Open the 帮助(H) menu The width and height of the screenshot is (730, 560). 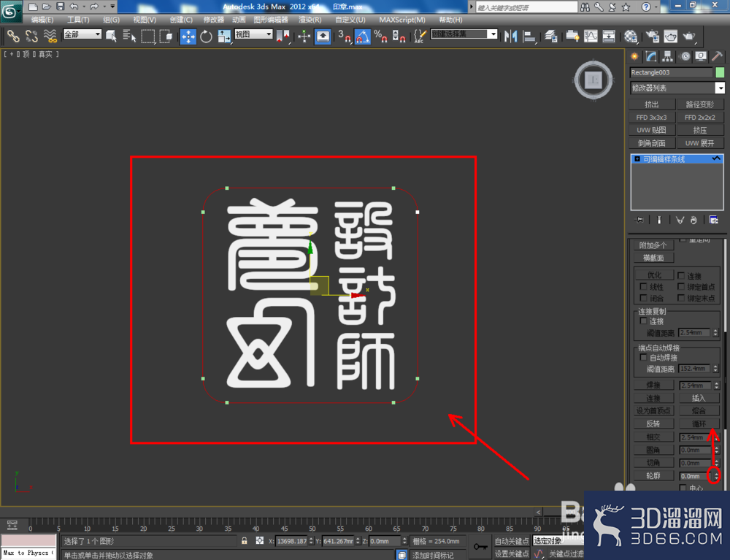point(450,20)
